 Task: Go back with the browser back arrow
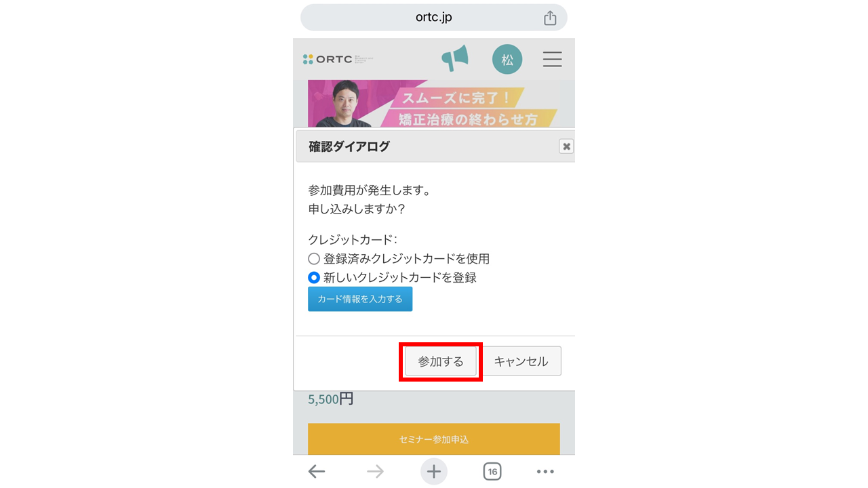pyautogui.click(x=316, y=472)
